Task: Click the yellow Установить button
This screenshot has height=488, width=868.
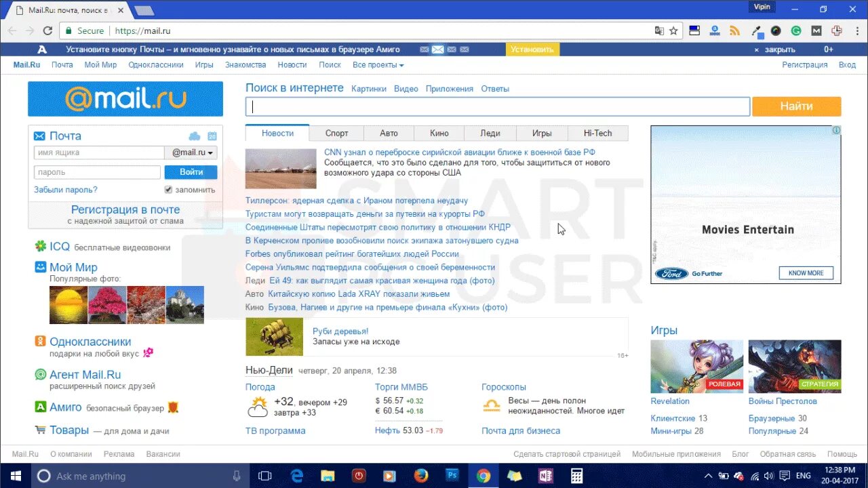Action: 532,49
